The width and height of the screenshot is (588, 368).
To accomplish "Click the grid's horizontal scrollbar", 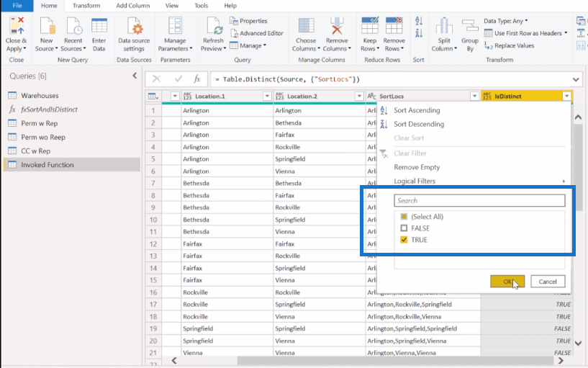I will point(395,361).
